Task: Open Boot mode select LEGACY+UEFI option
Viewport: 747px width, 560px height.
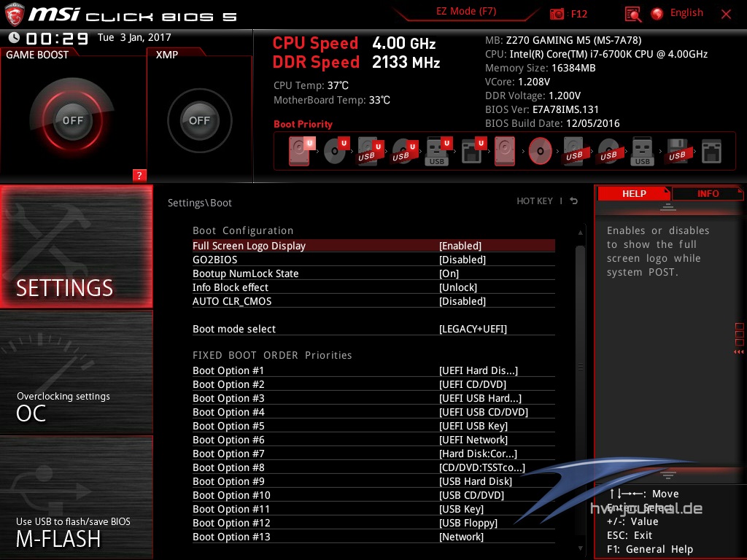Action: [473, 329]
